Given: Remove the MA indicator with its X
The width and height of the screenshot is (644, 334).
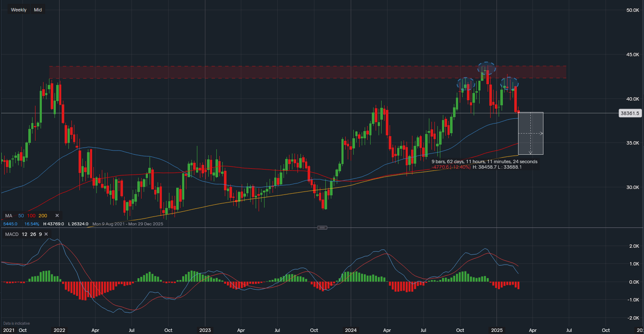Looking at the screenshot, I should 57,216.
